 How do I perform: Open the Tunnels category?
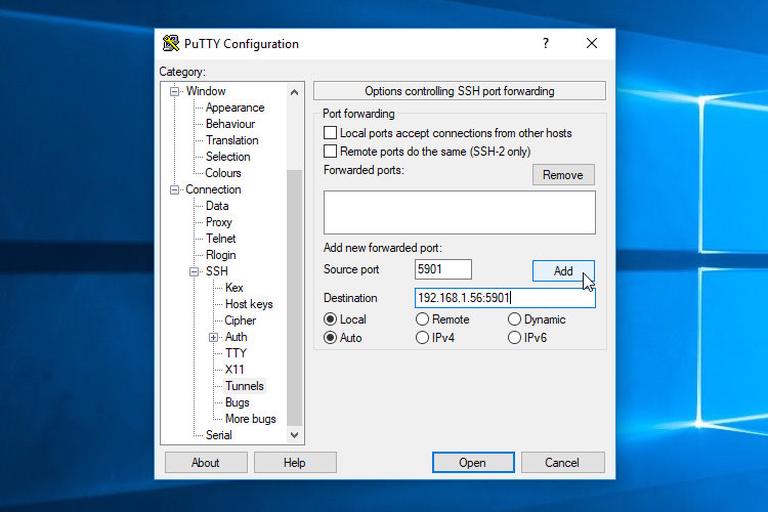coord(244,386)
